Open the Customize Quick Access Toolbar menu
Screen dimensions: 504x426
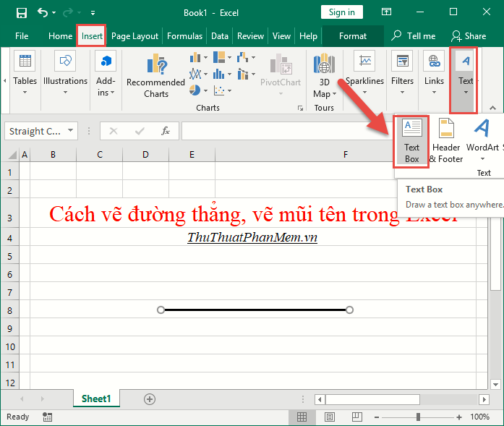[93, 13]
